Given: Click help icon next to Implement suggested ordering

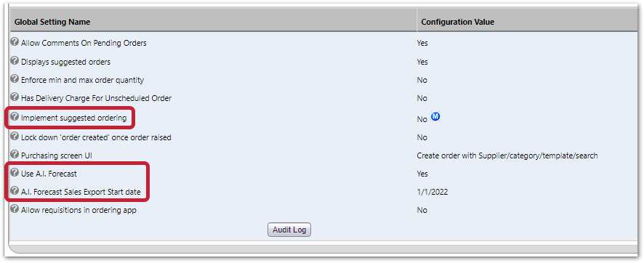Looking at the screenshot, I should point(15,117).
